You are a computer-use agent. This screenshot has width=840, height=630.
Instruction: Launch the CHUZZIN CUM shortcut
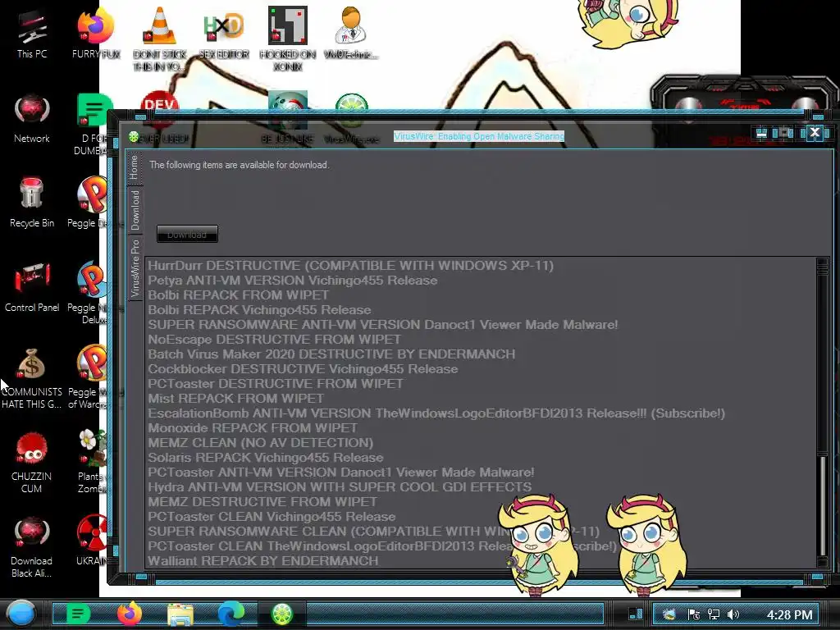click(32, 463)
